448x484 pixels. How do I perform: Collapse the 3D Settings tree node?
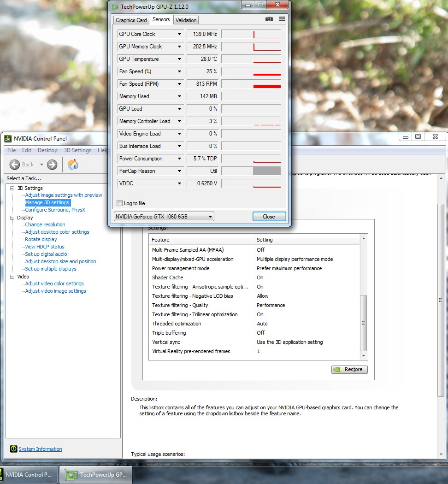point(12,188)
